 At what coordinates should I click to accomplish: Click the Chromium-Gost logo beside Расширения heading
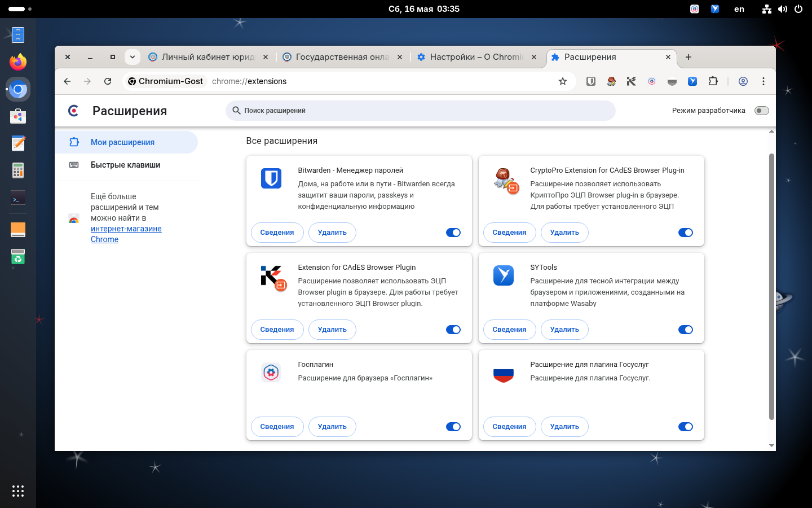click(x=73, y=111)
